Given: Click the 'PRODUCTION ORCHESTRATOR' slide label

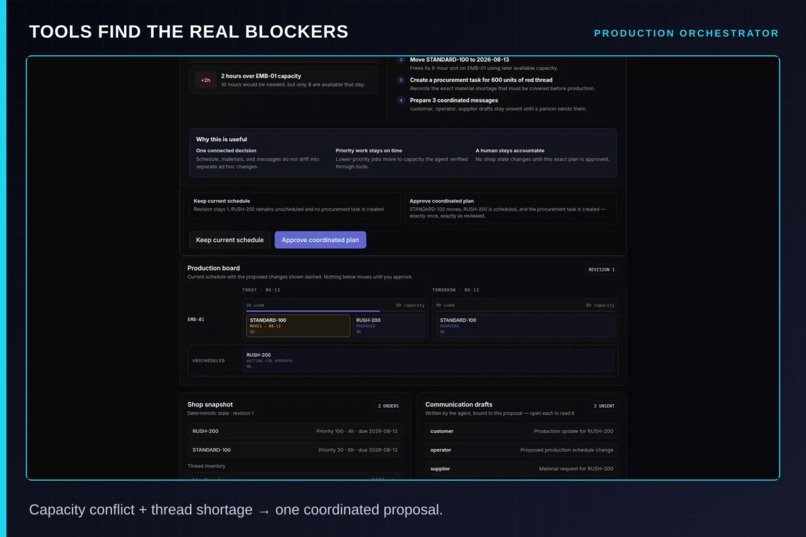Looking at the screenshot, I should coord(686,33).
